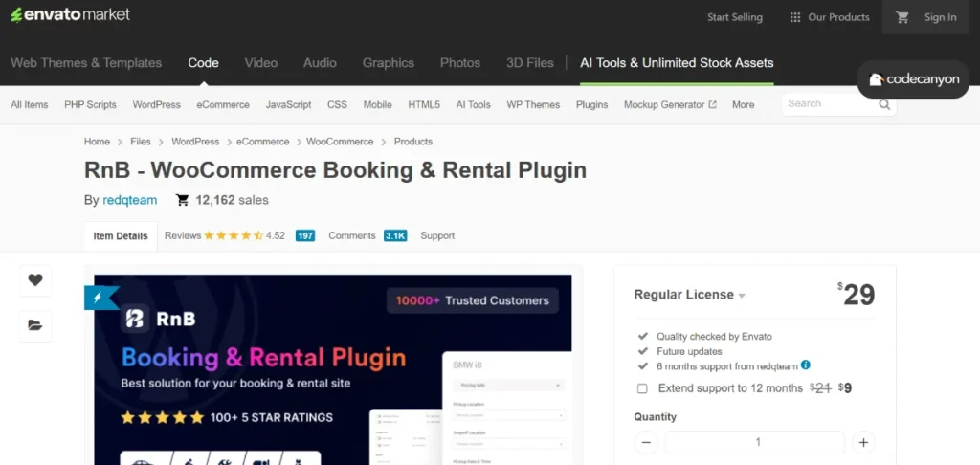Click Home in the breadcrumb
This screenshot has width=980, height=465.
coord(97,142)
